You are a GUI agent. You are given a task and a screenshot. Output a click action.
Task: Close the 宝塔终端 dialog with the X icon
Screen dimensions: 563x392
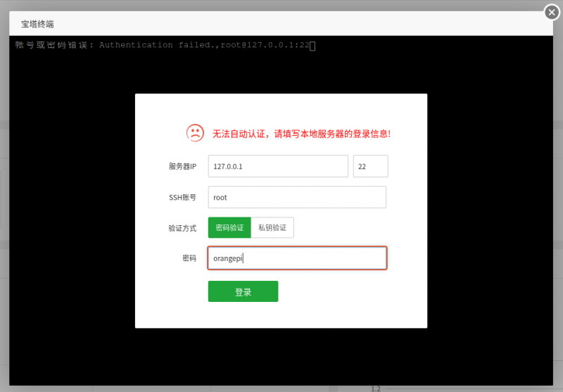[552, 12]
